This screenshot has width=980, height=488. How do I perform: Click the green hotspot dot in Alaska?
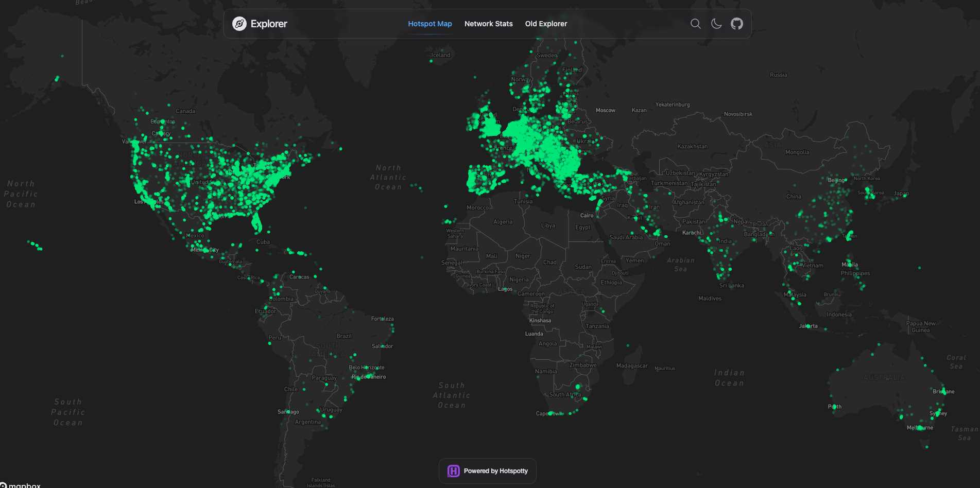(57, 79)
